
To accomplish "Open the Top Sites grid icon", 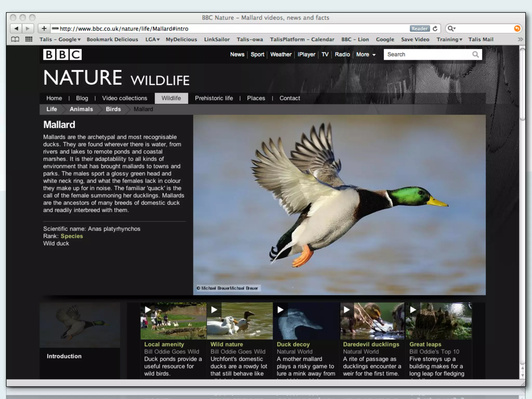I will (x=29, y=39).
